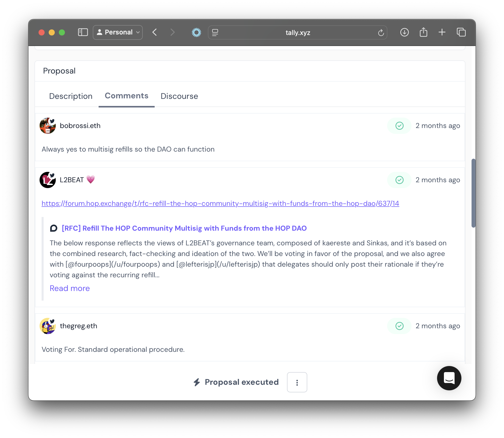
Task: Open the Discourse tab
Action: [179, 96]
